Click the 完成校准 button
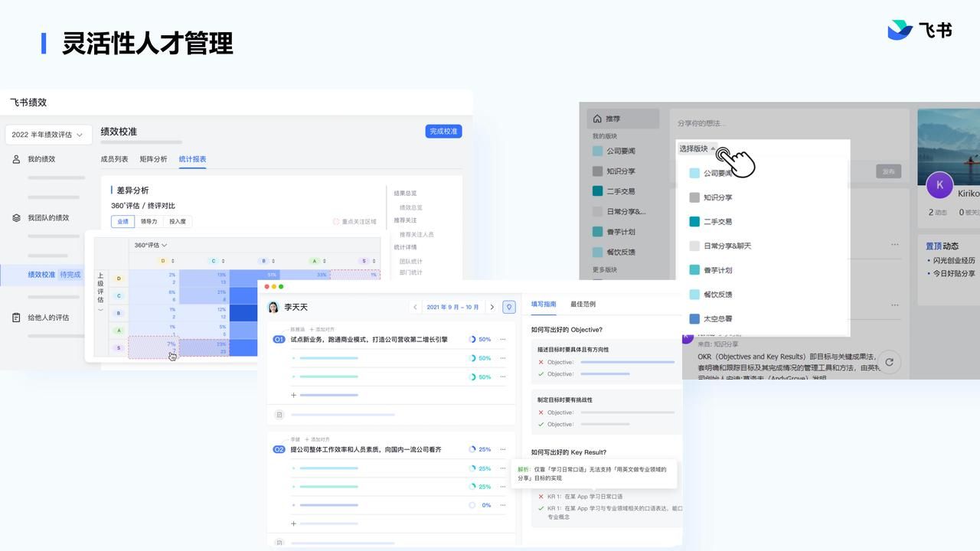Image resolution: width=980 pixels, height=551 pixels. click(x=443, y=132)
